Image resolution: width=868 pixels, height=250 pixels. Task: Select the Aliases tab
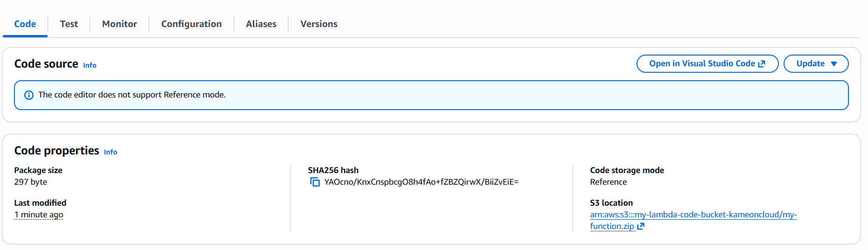(261, 24)
